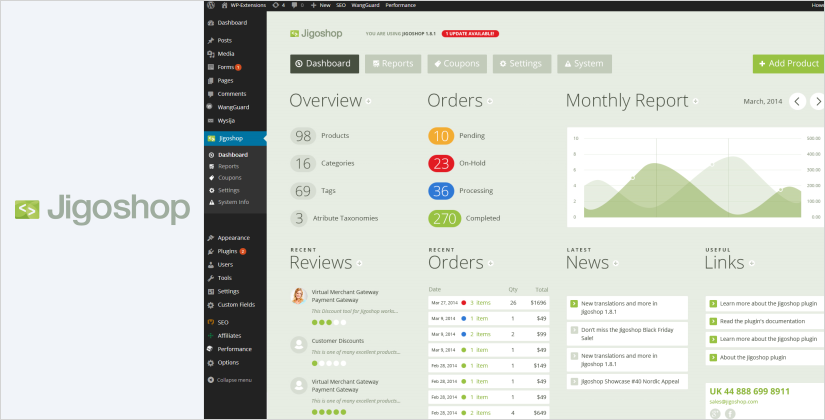Open System Info in Jigoshop submenu
Image resolution: width=825 pixels, height=420 pixels.
pos(233,202)
